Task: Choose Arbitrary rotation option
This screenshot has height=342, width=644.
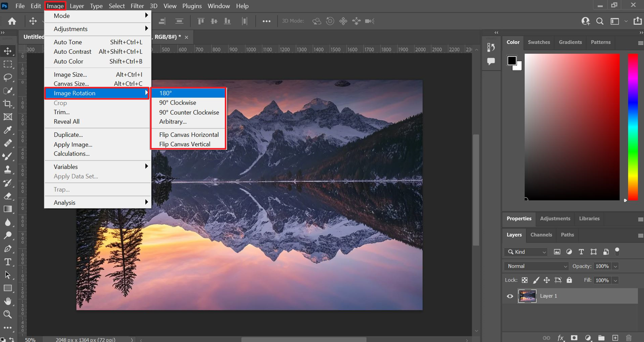Action: [188, 122]
